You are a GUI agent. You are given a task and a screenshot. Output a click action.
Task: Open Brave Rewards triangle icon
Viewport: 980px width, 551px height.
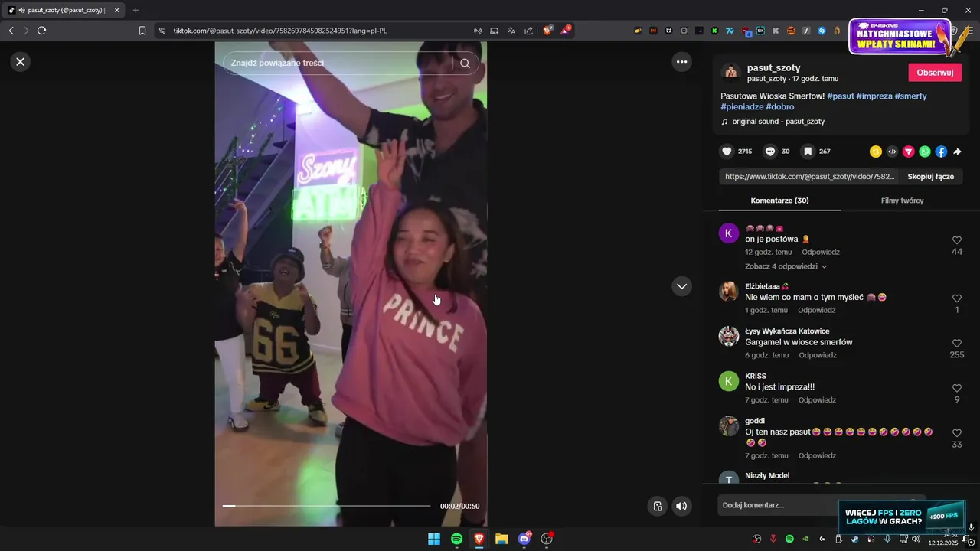pyautogui.click(x=565, y=31)
